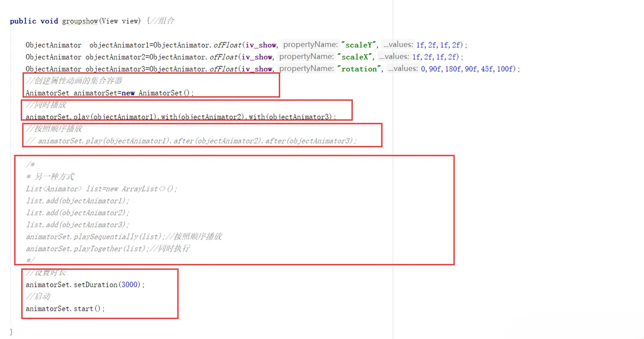Click the 3000 value in setDuration
This screenshot has width=644, height=339.
130,285
